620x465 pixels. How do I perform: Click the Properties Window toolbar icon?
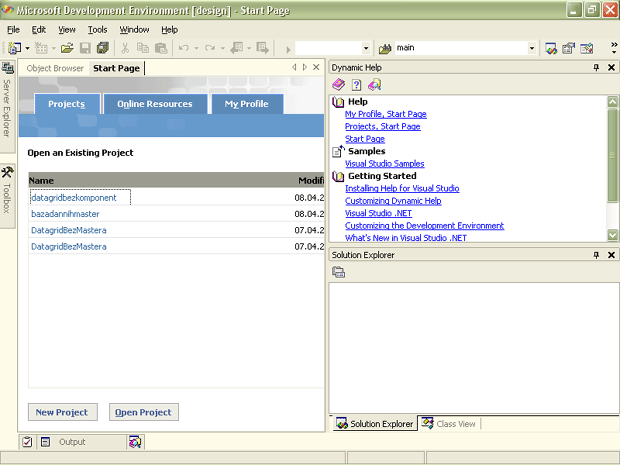click(x=569, y=48)
